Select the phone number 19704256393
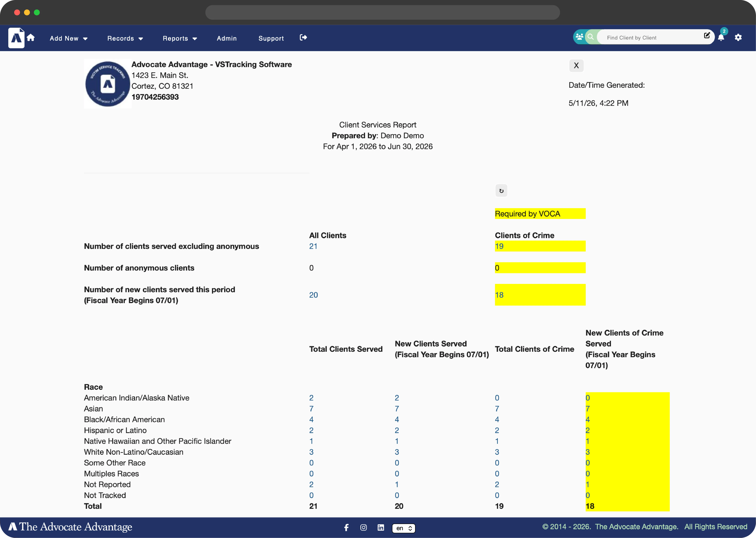The width and height of the screenshot is (756, 538). [155, 97]
